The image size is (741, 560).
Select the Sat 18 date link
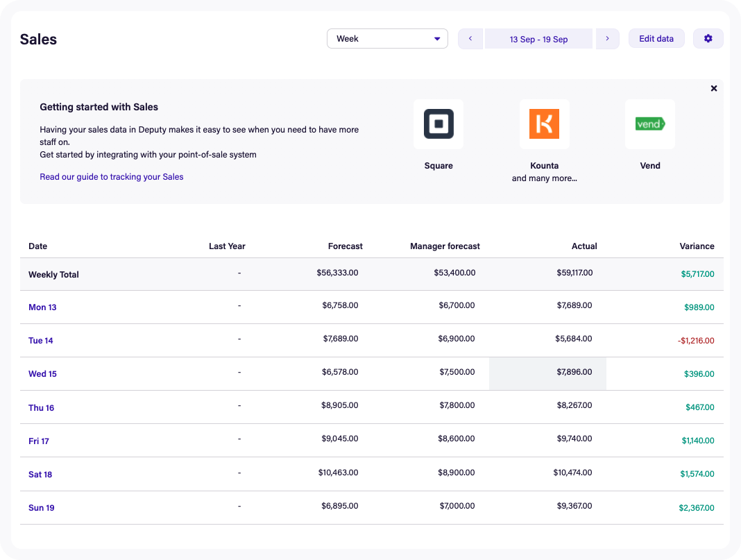(x=40, y=475)
